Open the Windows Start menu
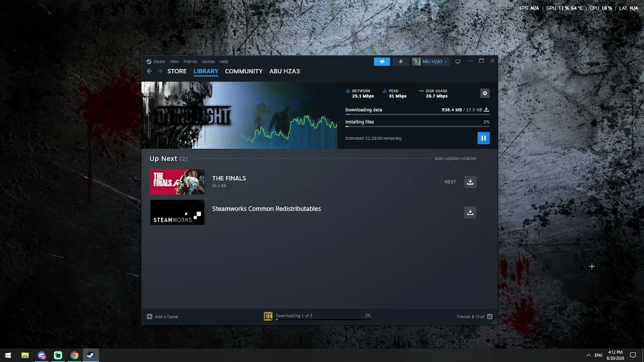This screenshot has height=362, width=644. [8, 355]
